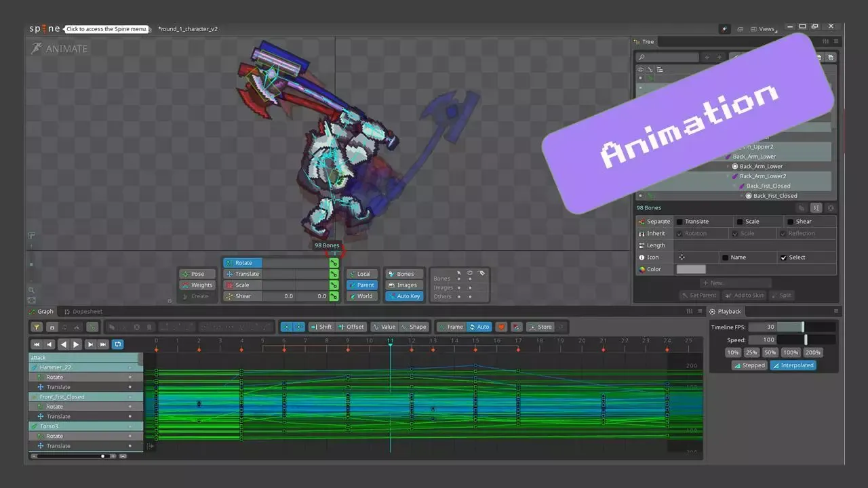Switch axes to World

point(362,296)
